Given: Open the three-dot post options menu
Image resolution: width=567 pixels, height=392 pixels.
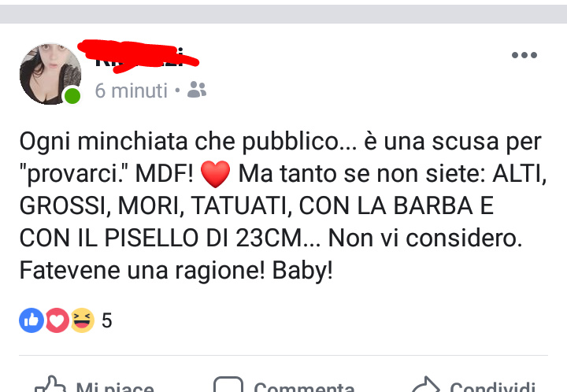Looking at the screenshot, I should click(524, 55).
